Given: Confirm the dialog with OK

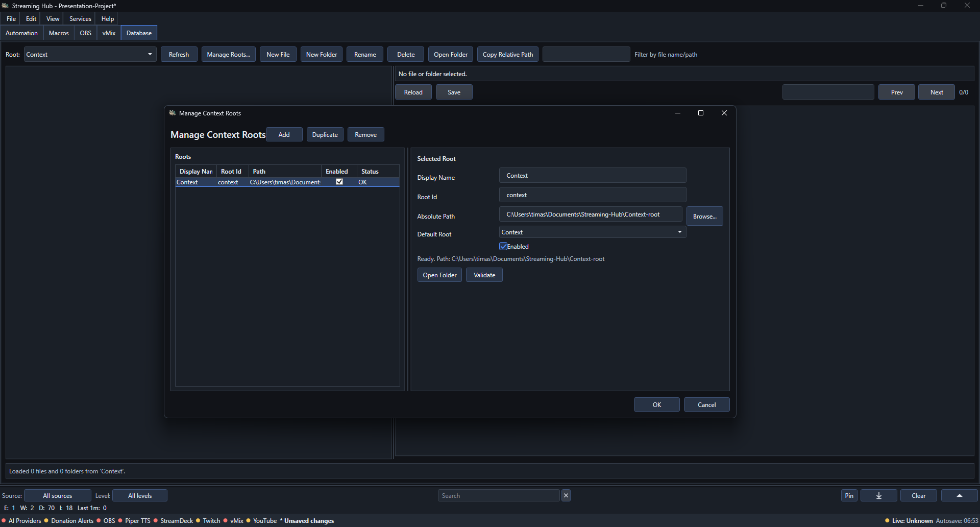Looking at the screenshot, I should tap(656, 404).
